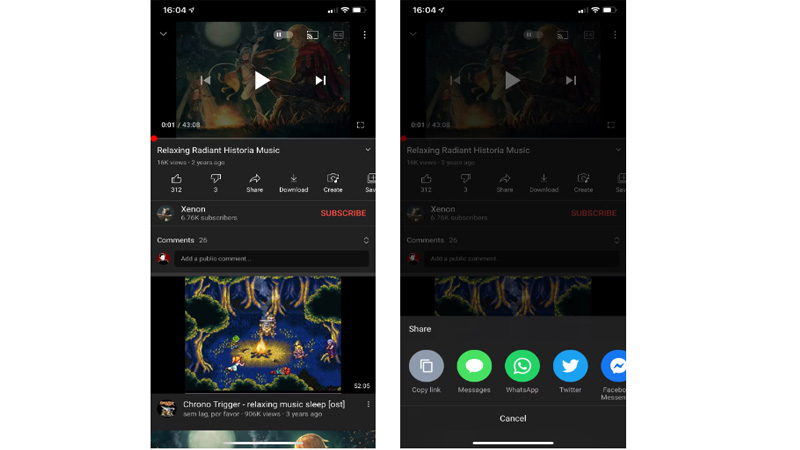Enter fullscreen in the left player
The height and width of the screenshot is (450, 800).
[x=360, y=125]
